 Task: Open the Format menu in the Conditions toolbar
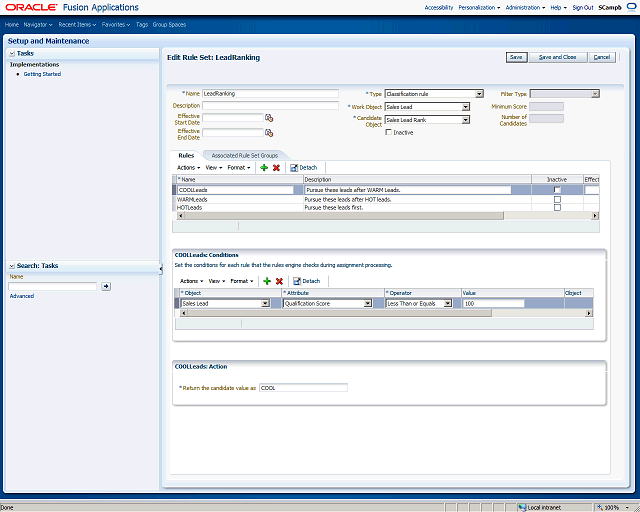(x=242, y=281)
